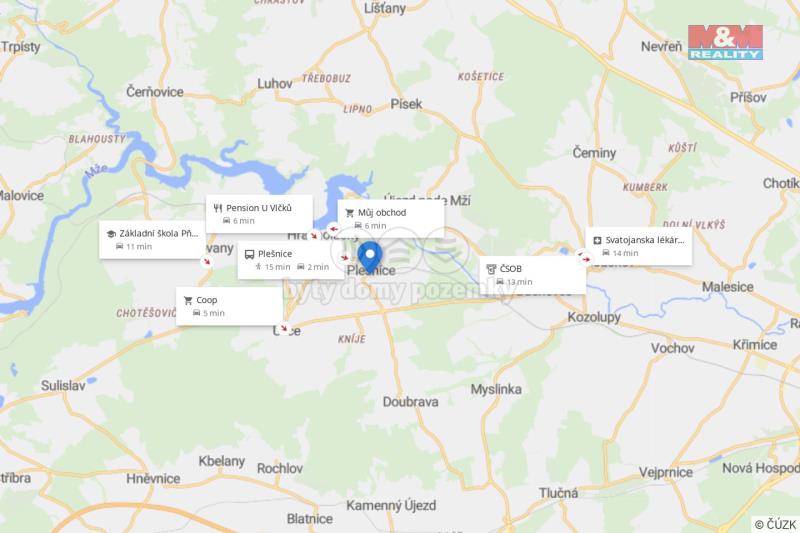Viewport: 800px width, 533px height.
Task: Select the restaurant icon beside Pension U Vlčků
Action: point(218,208)
